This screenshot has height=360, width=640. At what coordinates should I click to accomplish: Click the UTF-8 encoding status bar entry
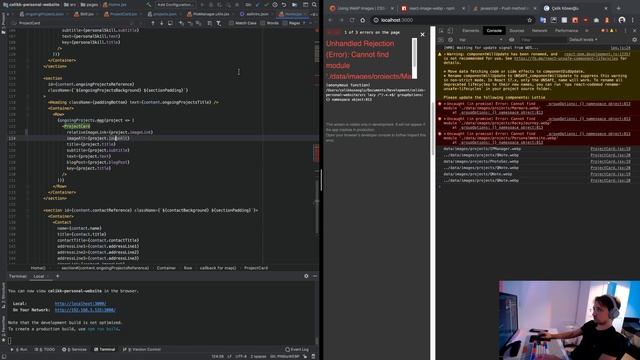[241, 356]
